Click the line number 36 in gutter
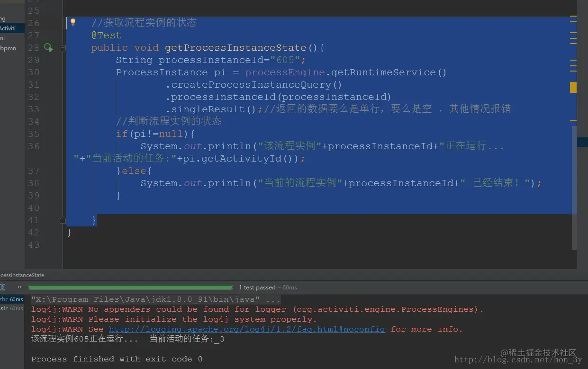This screenshot has width=588, height=369. pyautogui.click(x=34, y=146)
